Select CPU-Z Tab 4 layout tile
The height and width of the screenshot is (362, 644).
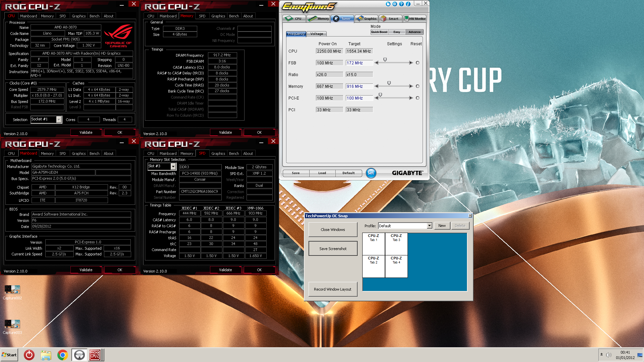(x=396, y=266)
